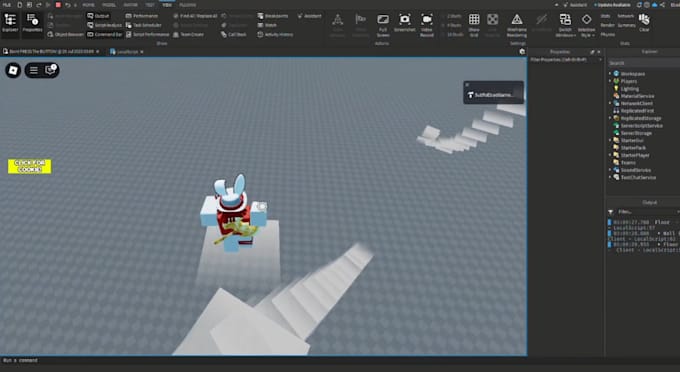Show Network stats
The height and width of the screenshot is (372, 680).
[625, 16]
